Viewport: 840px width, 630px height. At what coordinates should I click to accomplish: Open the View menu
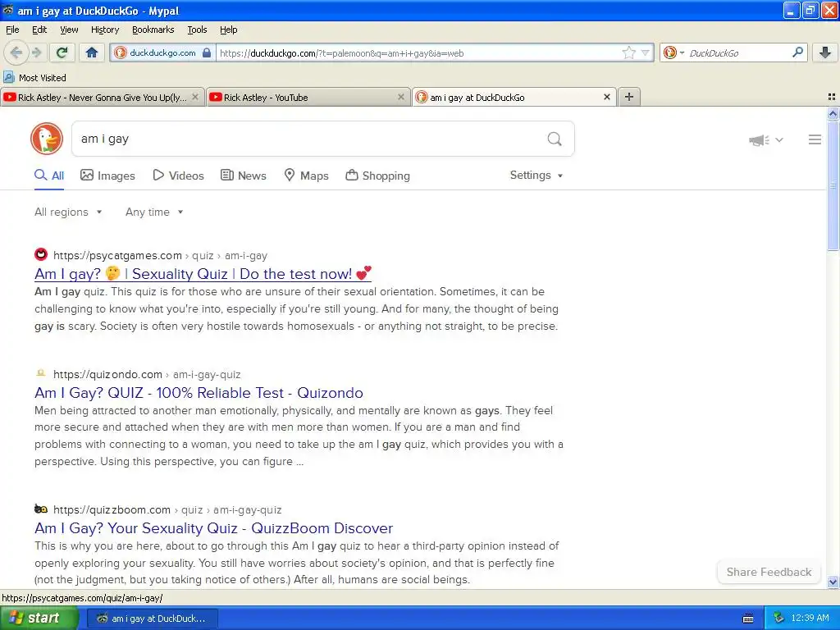tap(69, 30)
